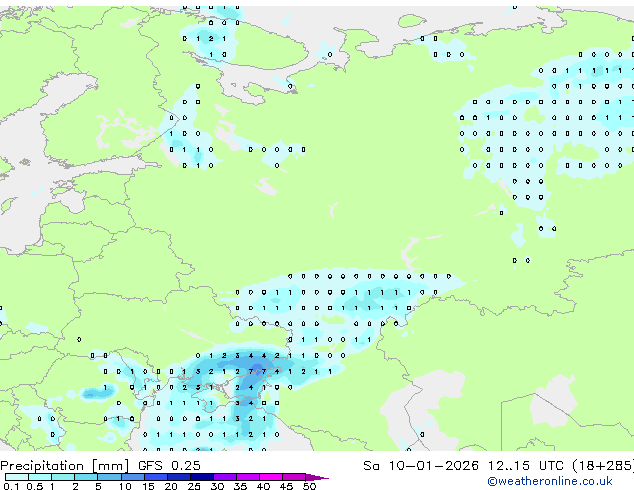Image resolution: width=634 pixels, height=490 pixels.
Task: Click the 'Sa 10-01-2026' date text
Action: tap(421, 466)
